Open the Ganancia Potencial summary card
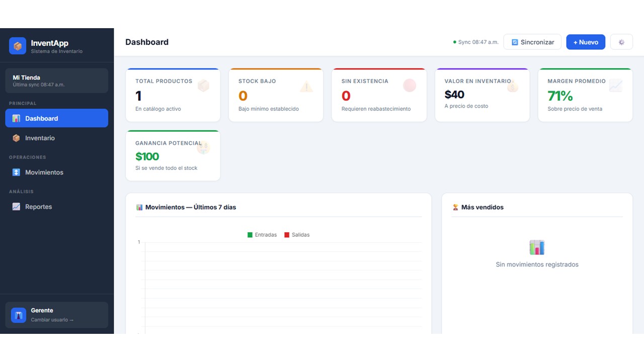This screenshot has width=644, height=362. [173, 156]
